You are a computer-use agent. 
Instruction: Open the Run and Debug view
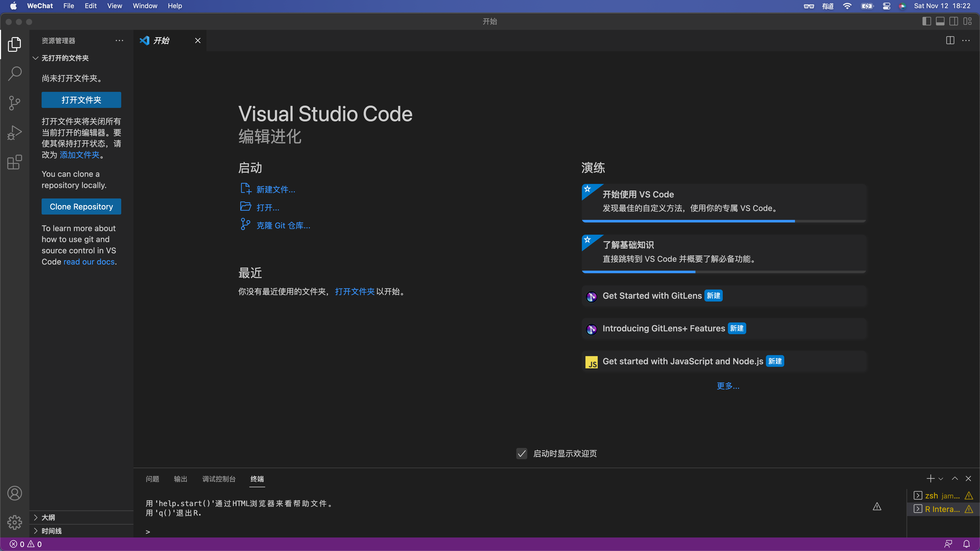tap(15, 133)
